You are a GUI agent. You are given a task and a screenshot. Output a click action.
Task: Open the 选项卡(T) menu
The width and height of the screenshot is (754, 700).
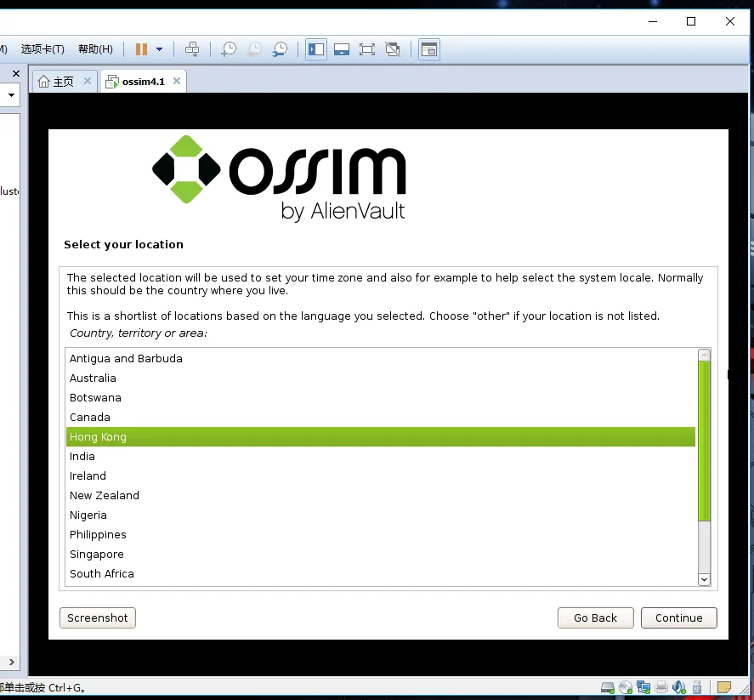coord(43,49)
